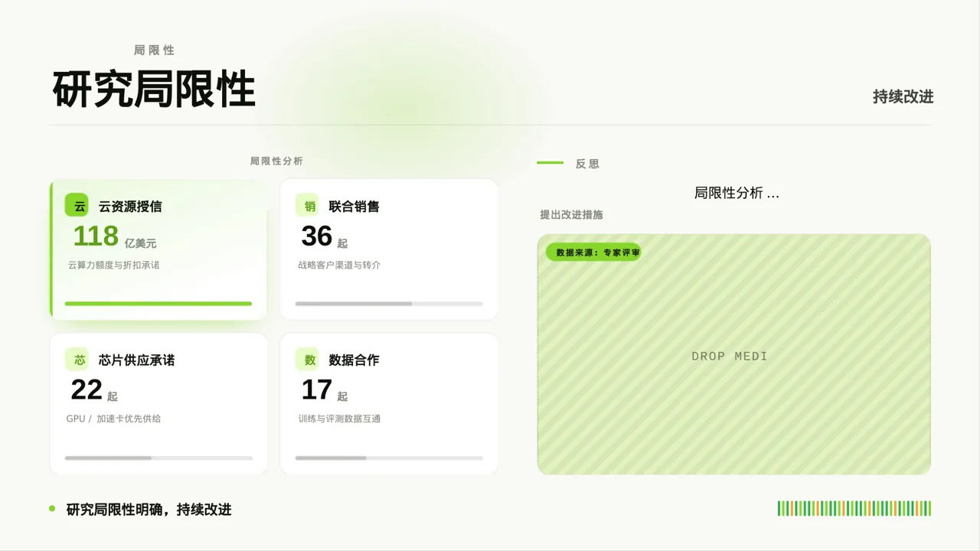Click the 云 icon on cloud credit card

click(77, 205)
